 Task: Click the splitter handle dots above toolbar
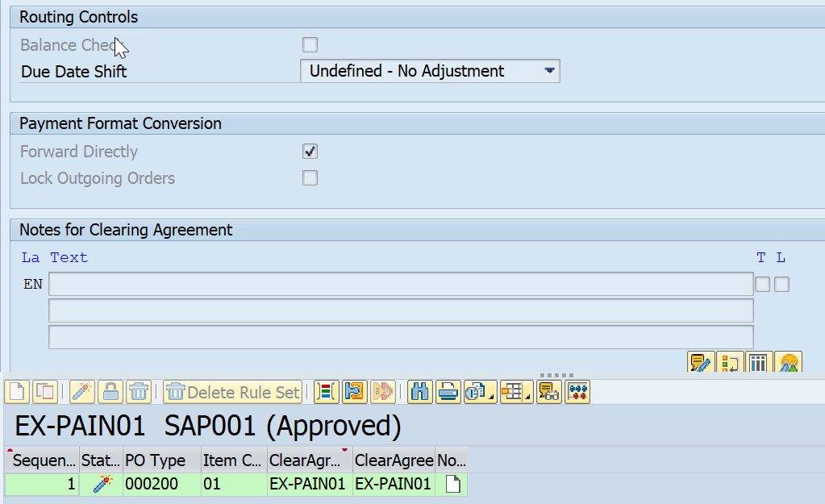click(556, 375)
